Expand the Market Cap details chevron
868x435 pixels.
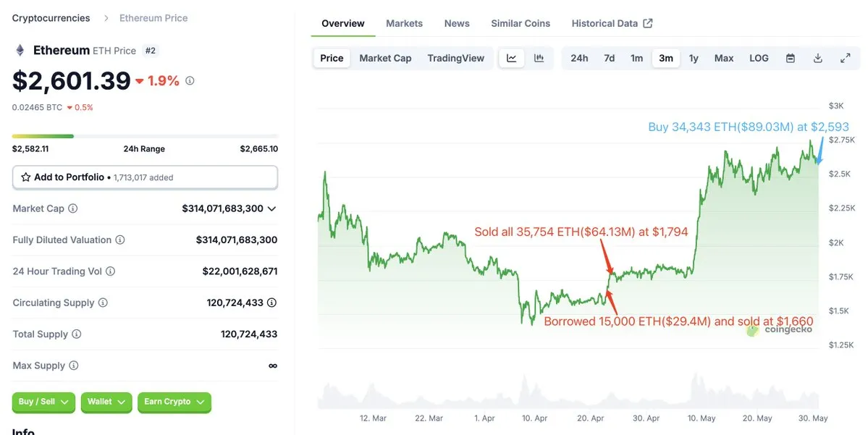pos(271,208)
